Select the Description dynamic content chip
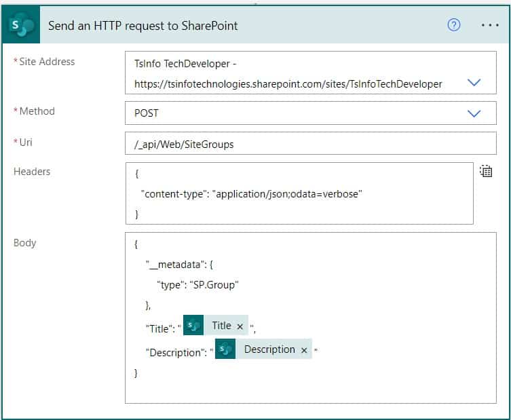511x420 pixels. [x=263, y=349]
